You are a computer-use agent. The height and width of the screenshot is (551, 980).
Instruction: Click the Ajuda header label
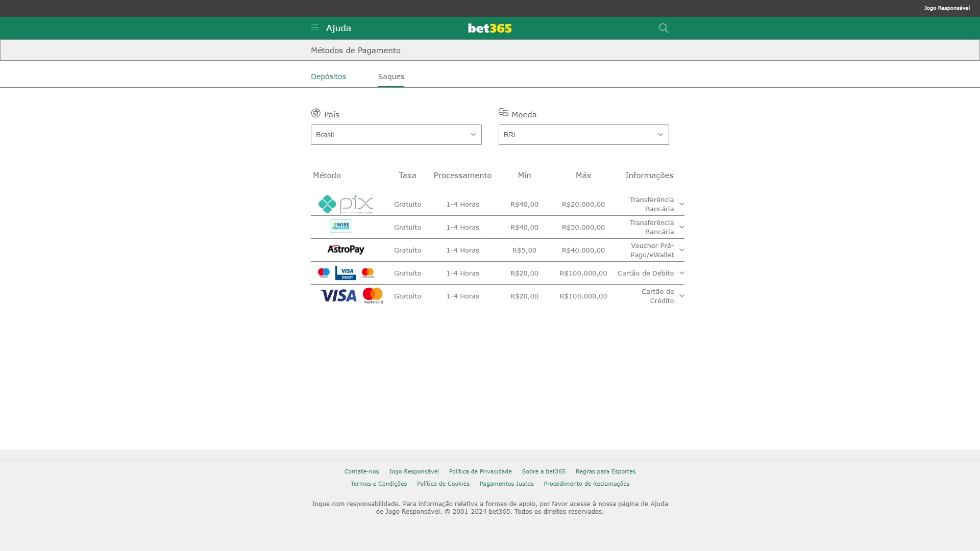(338, 28)
